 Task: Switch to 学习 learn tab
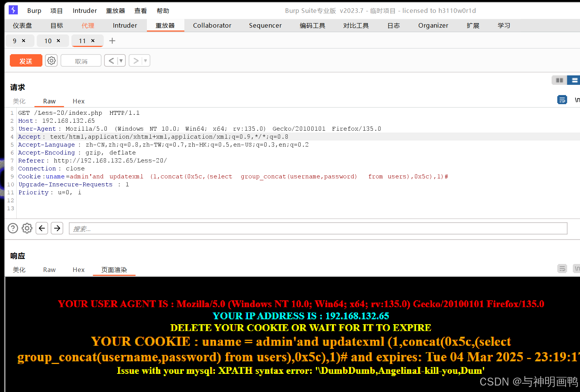coord(504,25)
